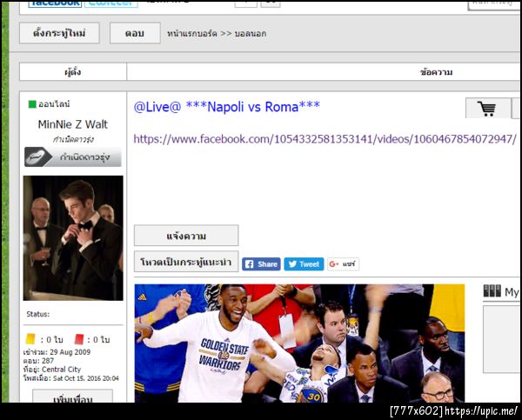Click the กำเนิดดาวรุ่ง rank badge

[72, 157]
